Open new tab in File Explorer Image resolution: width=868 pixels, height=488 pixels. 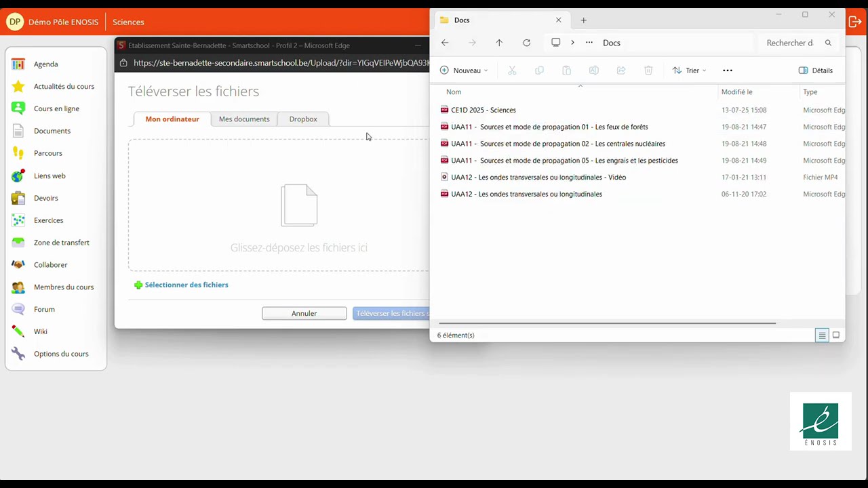583,20
